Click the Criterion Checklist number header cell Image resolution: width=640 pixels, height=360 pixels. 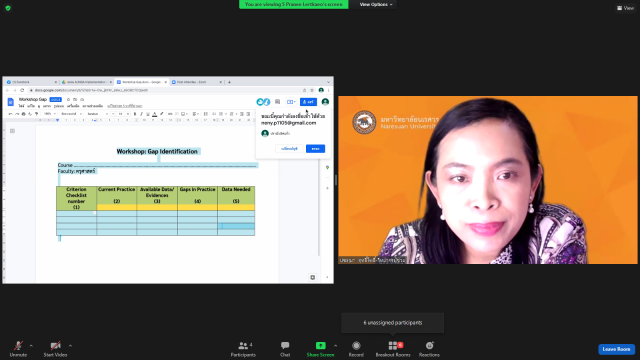tap(76, 198)
